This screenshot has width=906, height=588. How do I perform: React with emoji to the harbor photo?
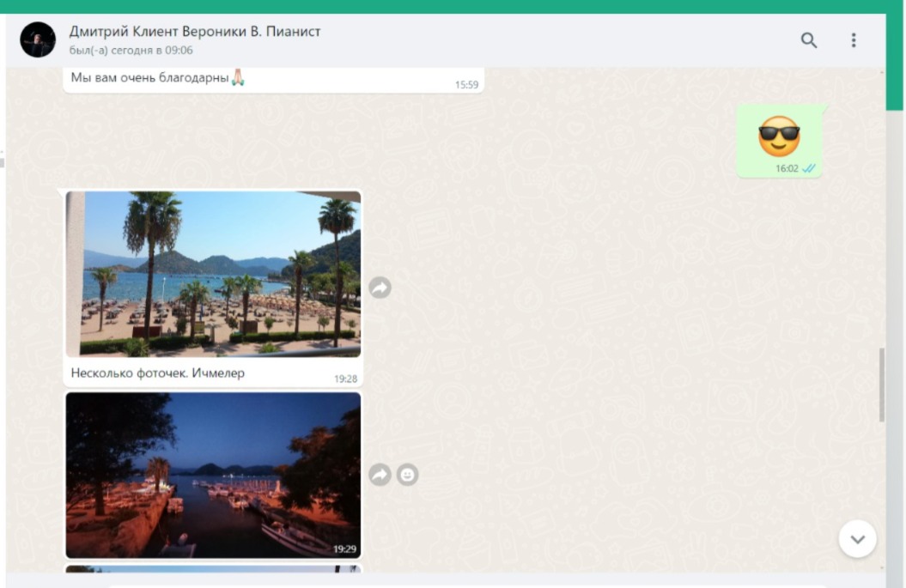(407, 475)
